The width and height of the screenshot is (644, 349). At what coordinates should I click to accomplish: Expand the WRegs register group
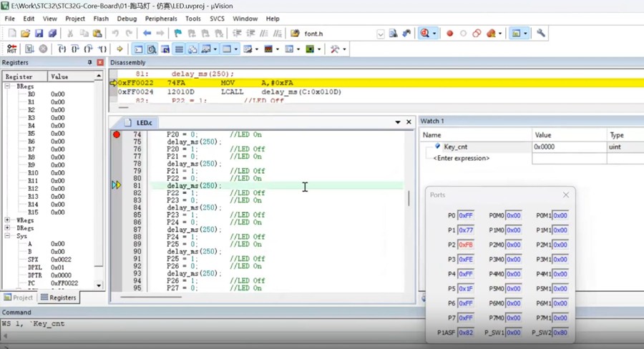(8, 220)
